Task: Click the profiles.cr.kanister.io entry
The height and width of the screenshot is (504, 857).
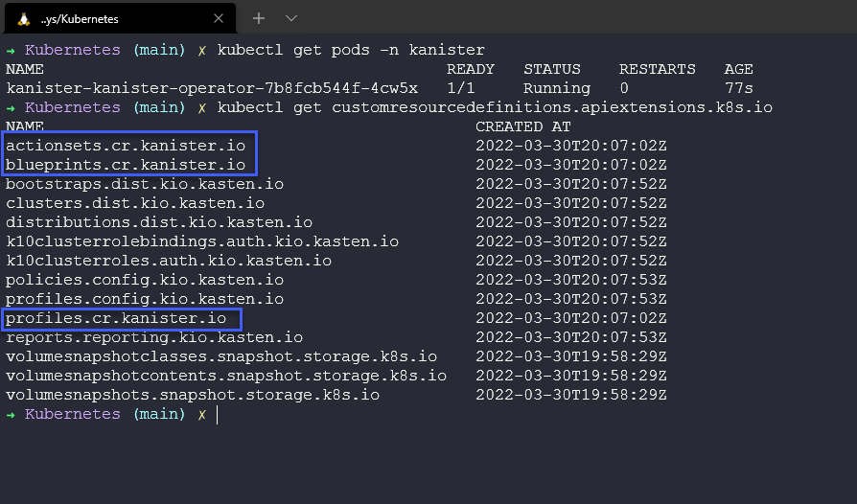Action: 116,318
